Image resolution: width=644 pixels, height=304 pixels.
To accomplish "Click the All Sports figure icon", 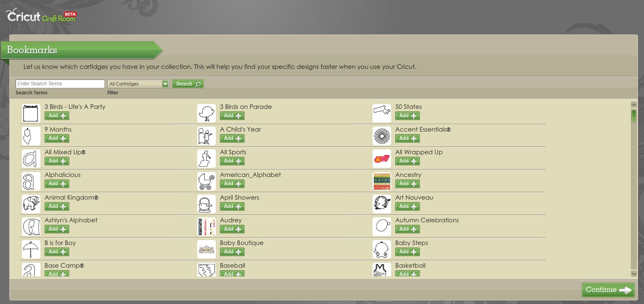I will pyautogui.click(x=206, y=159).
